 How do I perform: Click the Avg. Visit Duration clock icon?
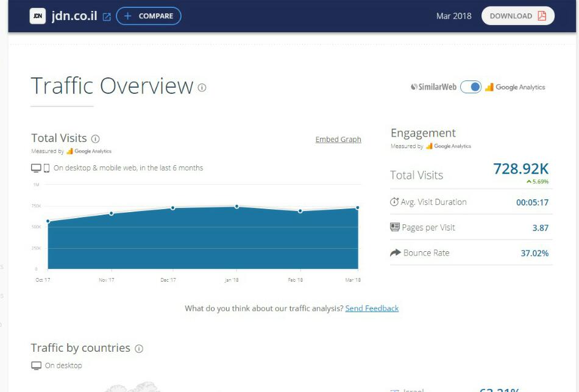394,202
